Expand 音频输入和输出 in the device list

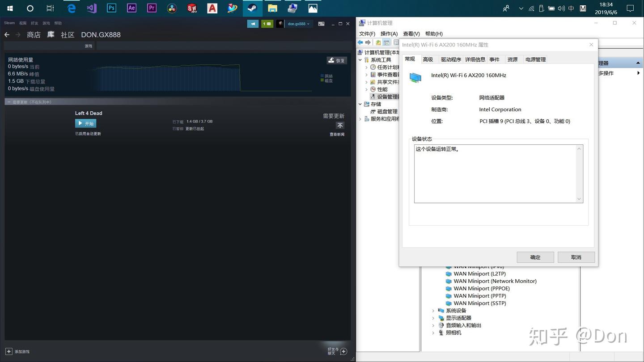(433, 325)
